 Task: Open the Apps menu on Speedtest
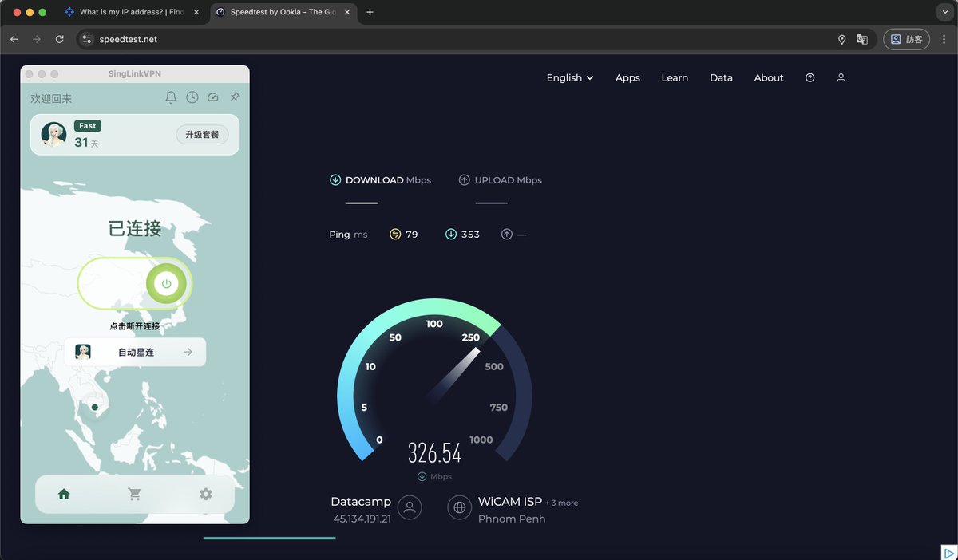(x=627, y=78)
